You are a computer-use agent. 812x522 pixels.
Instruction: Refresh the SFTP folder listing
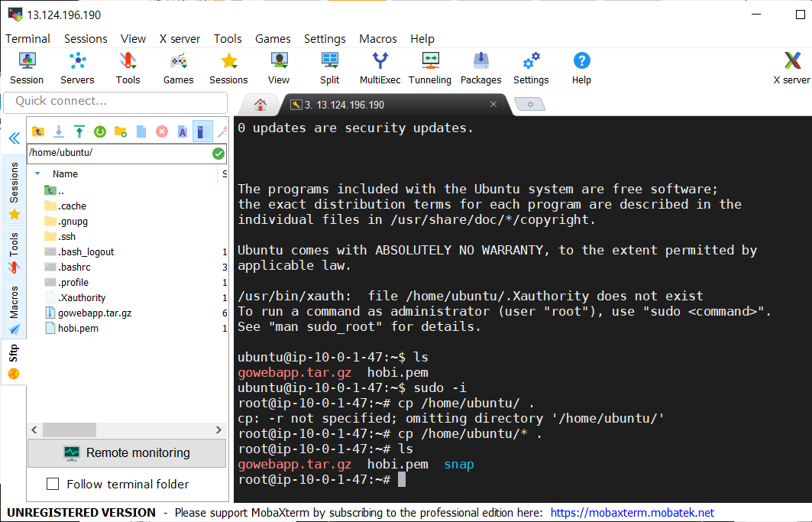100,131
